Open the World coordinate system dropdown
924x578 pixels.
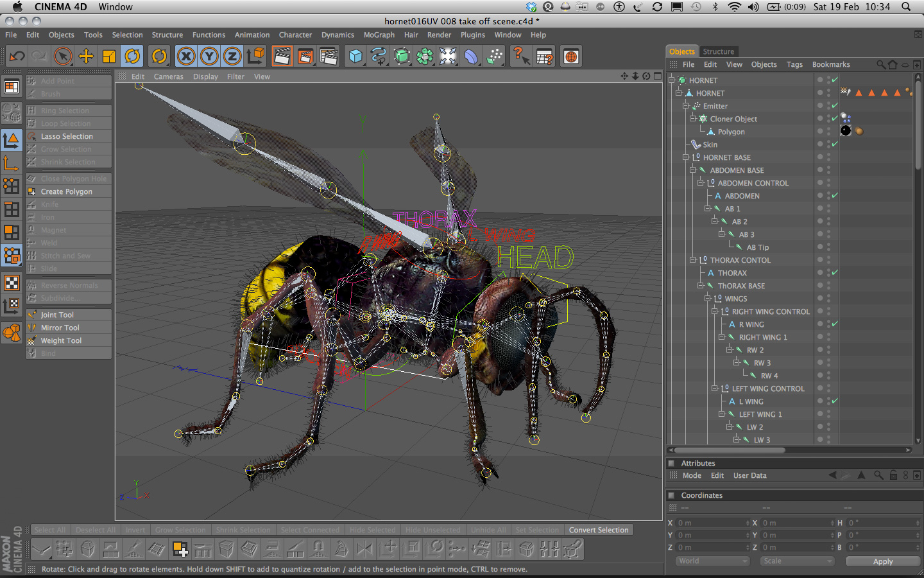click(712, 561)
